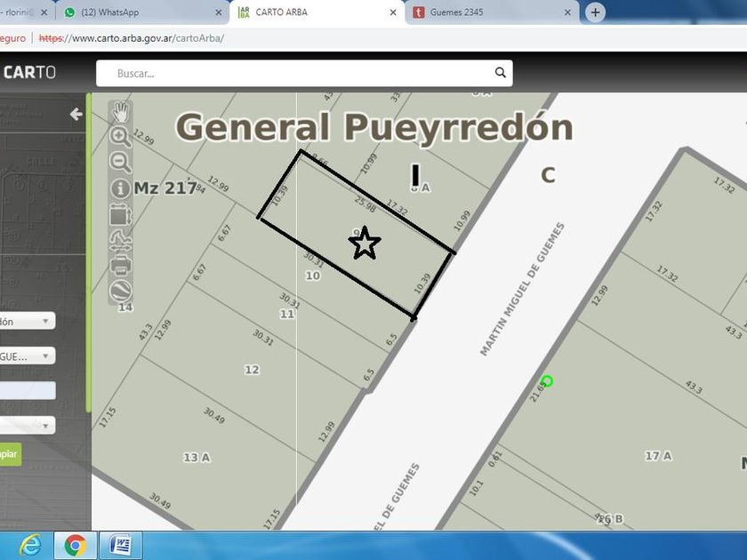Click the CARTO logo
Image resolution: width=747 pixels, height=560 pixels.
click(29, 72)
